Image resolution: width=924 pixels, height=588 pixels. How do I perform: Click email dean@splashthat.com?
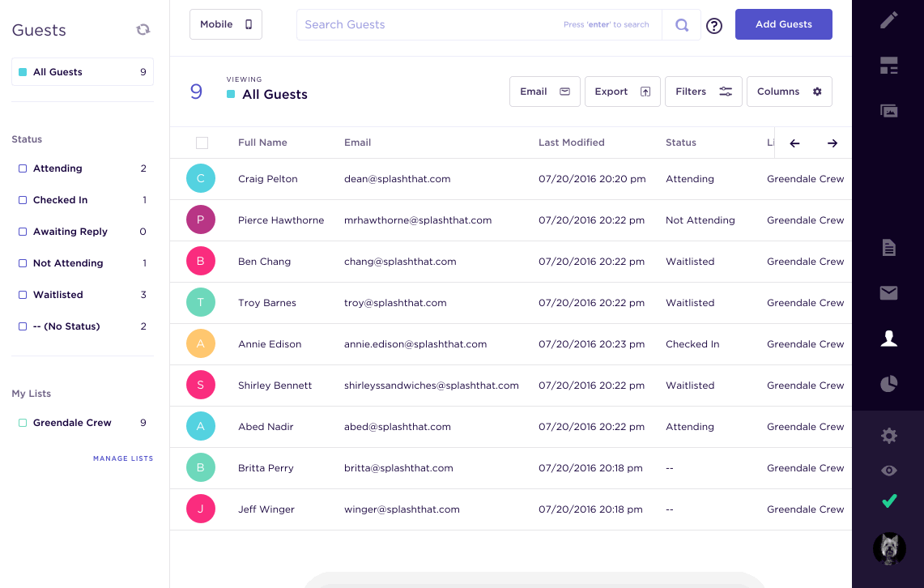coord(397,179)
